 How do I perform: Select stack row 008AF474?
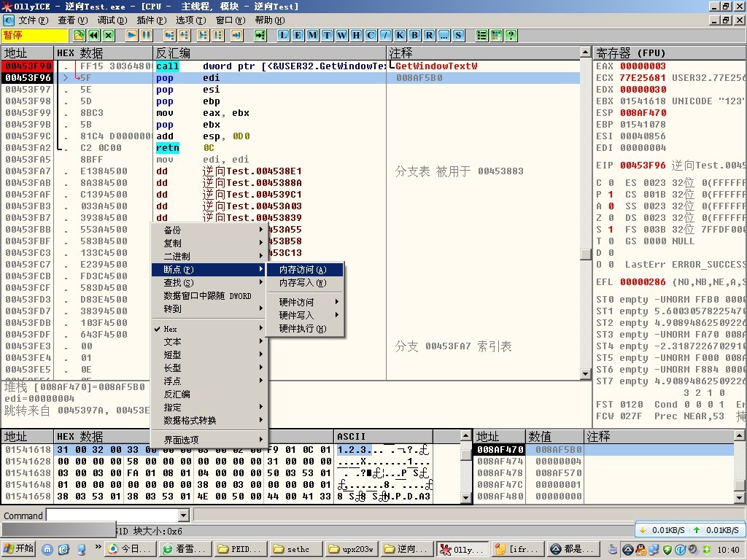[605, 461]
